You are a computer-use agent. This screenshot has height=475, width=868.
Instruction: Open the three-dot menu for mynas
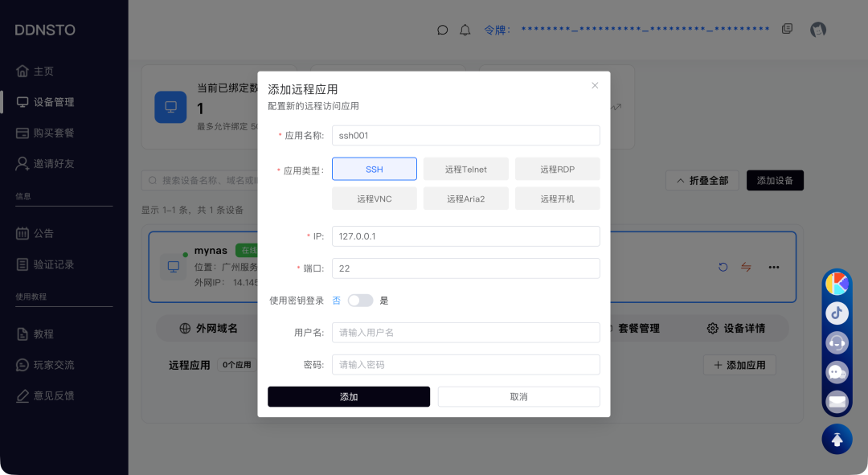click(x=773, y=267)
